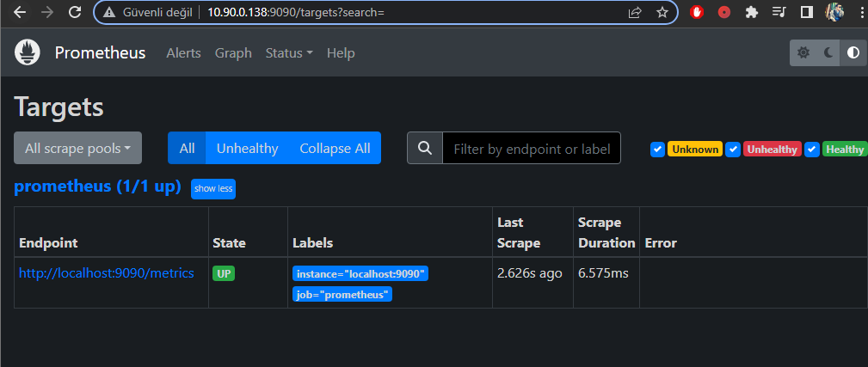Select the dark theme moon icon
Screen dimensions: 868x367
click(828, 52)
